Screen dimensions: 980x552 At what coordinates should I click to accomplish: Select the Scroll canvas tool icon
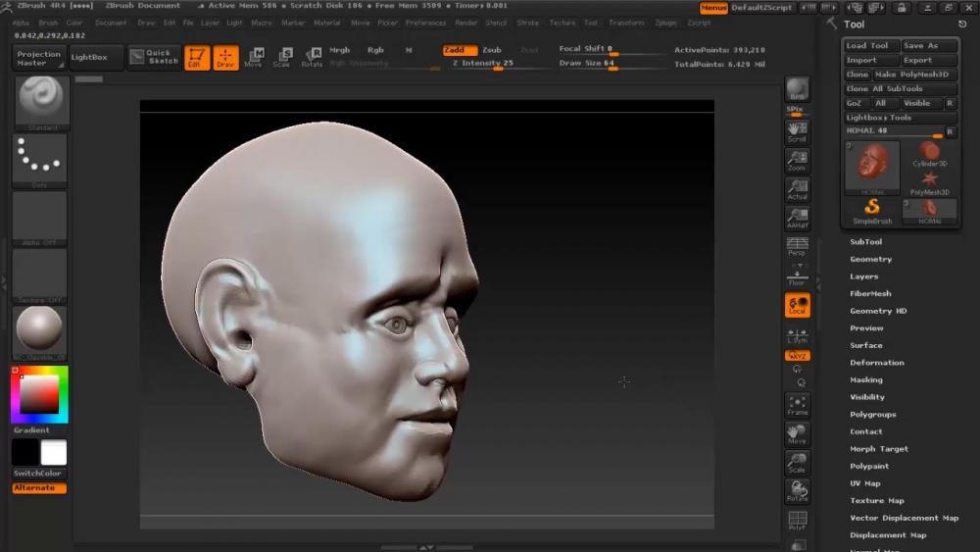click(797, 131)
